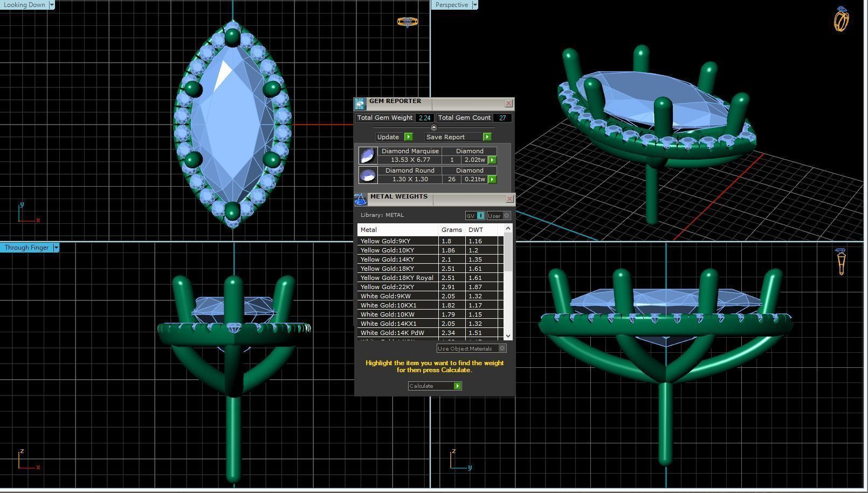Click the Calculate button in Metal Weights
The height and width of the screenshot is (493, 868).
pyautogui.click(x=435, y=386)
